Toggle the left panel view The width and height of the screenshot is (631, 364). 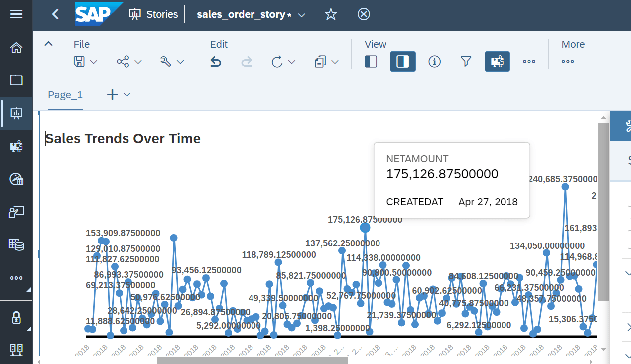coord(371,61)
